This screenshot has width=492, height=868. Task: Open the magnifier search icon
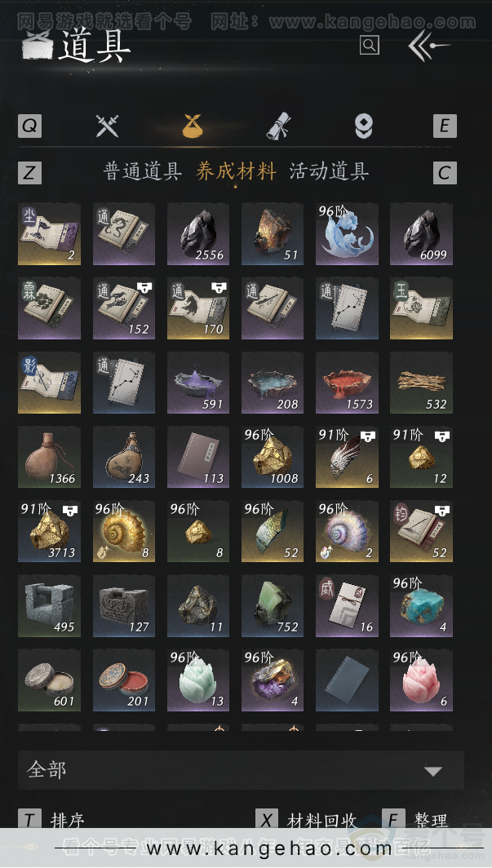[369, 45]
